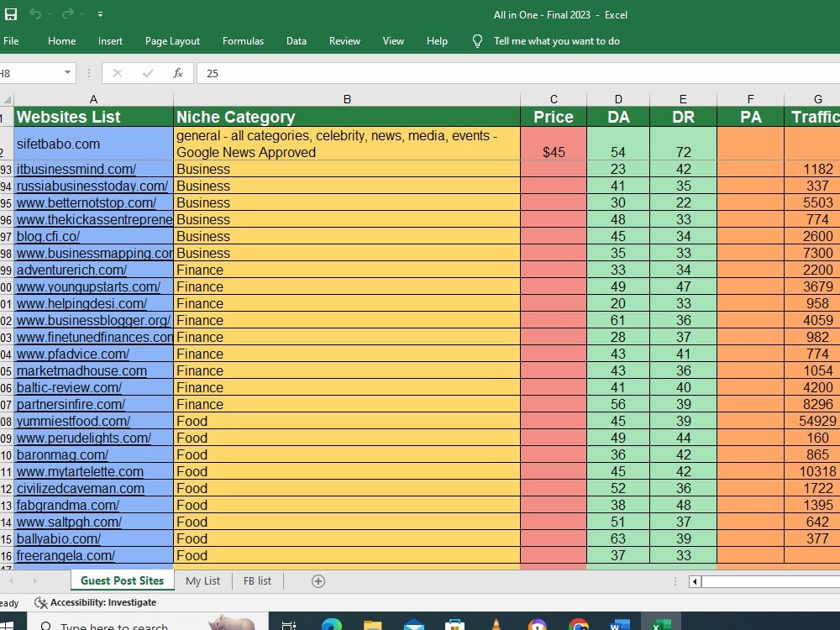The width and height of the screenshot is (840, 630).
Task: Select column F header
Action: [750, 99]
